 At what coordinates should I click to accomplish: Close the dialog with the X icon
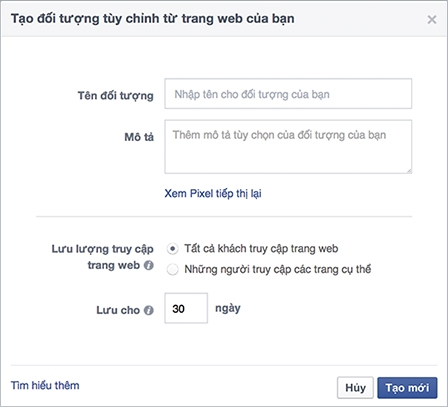pyautogui.click(x=432, y=20)
